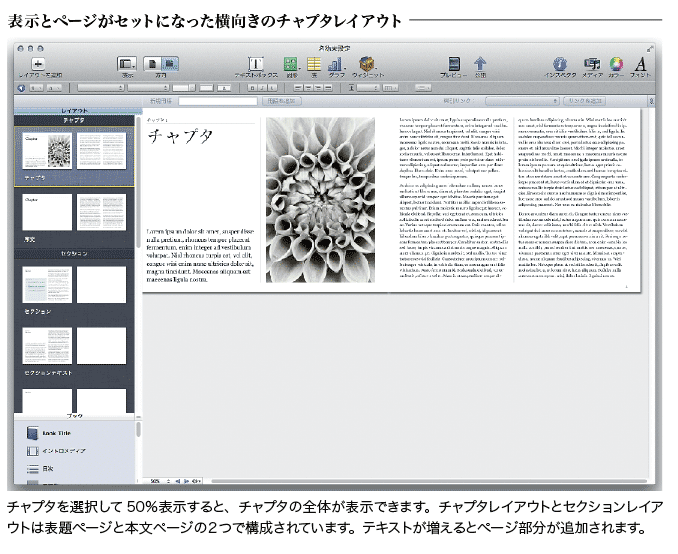Open the font family dropdown
Screen dimensions: 678x554
pyautogui.click(x=101, y=88)
